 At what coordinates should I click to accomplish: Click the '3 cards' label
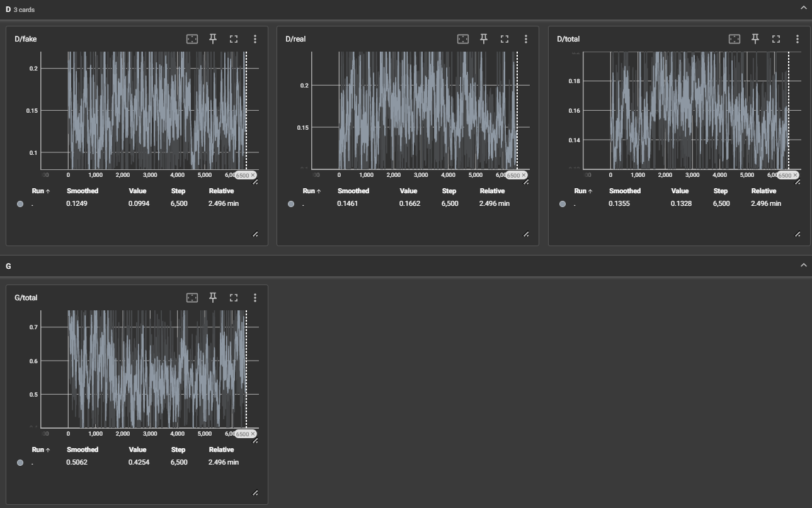click(24, 9)
